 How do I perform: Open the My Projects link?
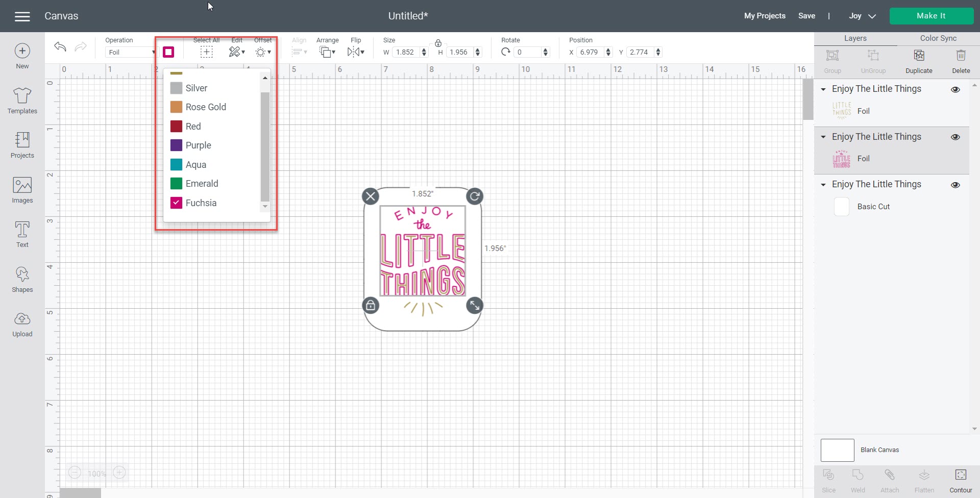764,16
